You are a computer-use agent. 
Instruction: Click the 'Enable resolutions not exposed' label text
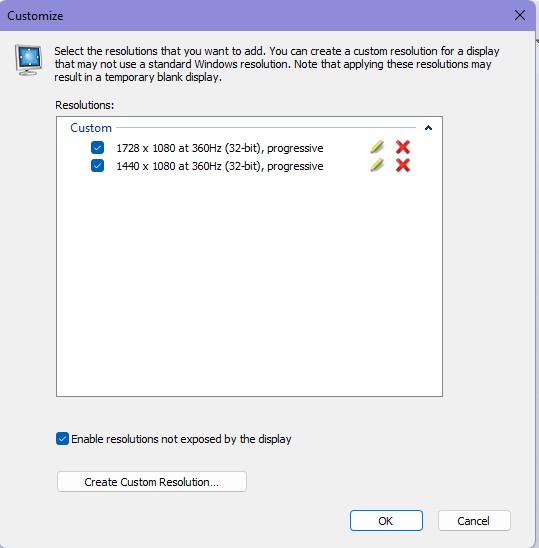[181, 439]
